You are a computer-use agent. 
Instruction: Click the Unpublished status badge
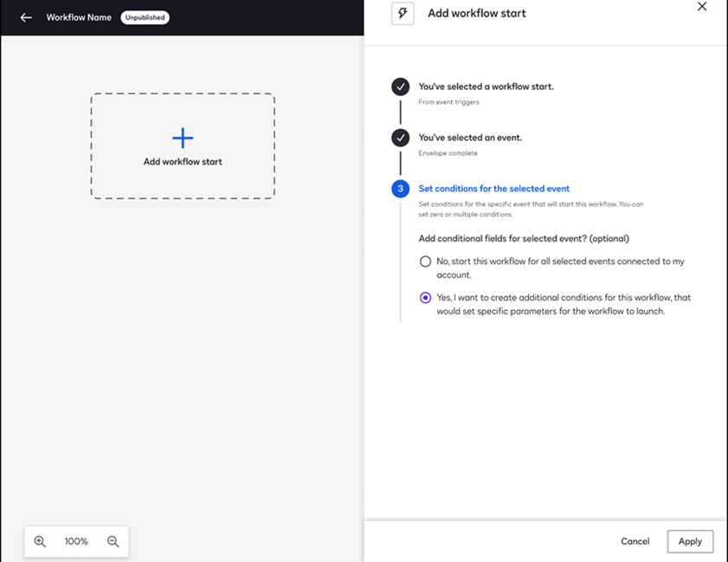click(x=144, y=16)
